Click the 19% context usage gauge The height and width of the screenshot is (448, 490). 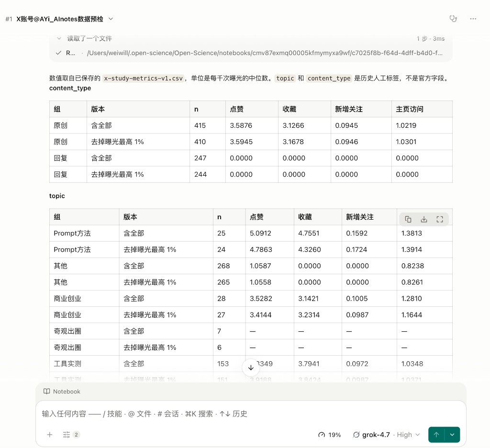[x=329, y=435]
